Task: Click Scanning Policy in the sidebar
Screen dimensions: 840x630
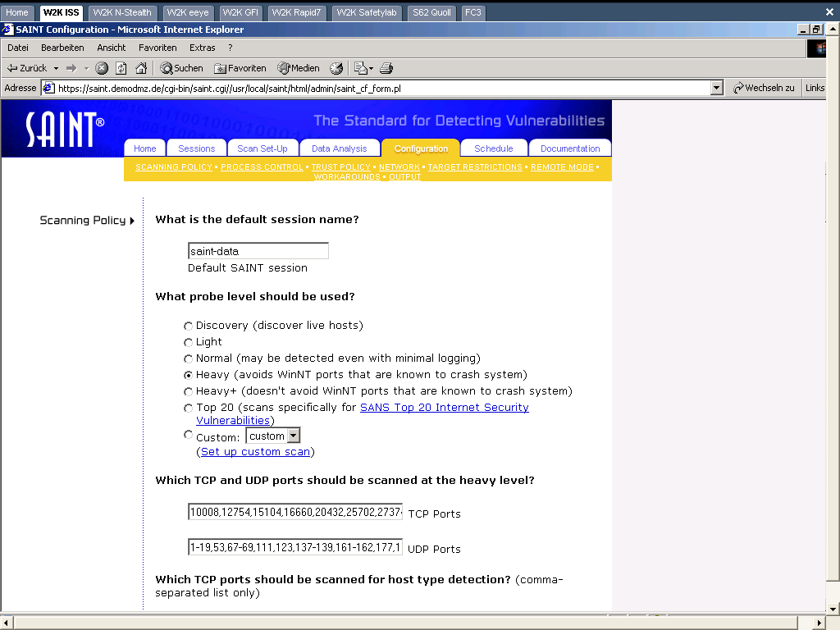Action: [87, 220]
